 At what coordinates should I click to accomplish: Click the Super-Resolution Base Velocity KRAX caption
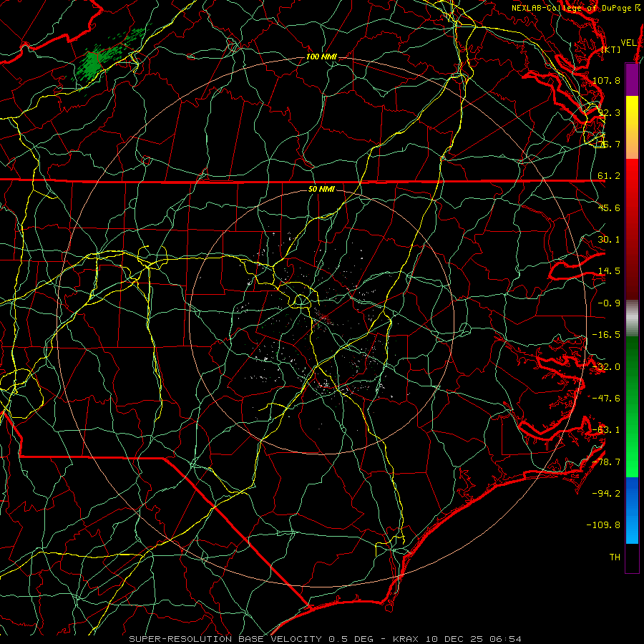click(326, 639)
